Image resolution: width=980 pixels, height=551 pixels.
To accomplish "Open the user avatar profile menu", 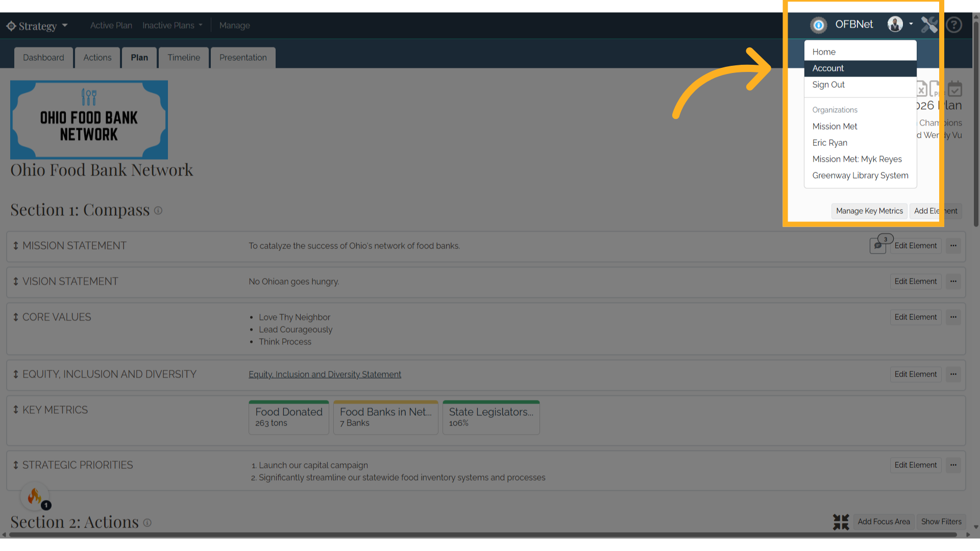I will click(x=895, y=24).
